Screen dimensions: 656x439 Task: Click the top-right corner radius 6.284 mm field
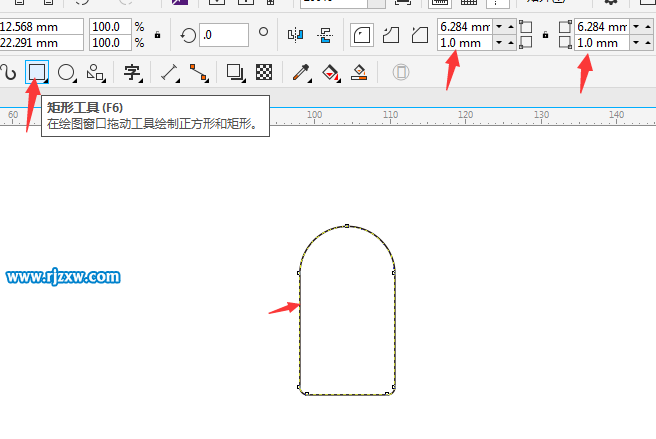pyautogui.click(x=602, y=27)
